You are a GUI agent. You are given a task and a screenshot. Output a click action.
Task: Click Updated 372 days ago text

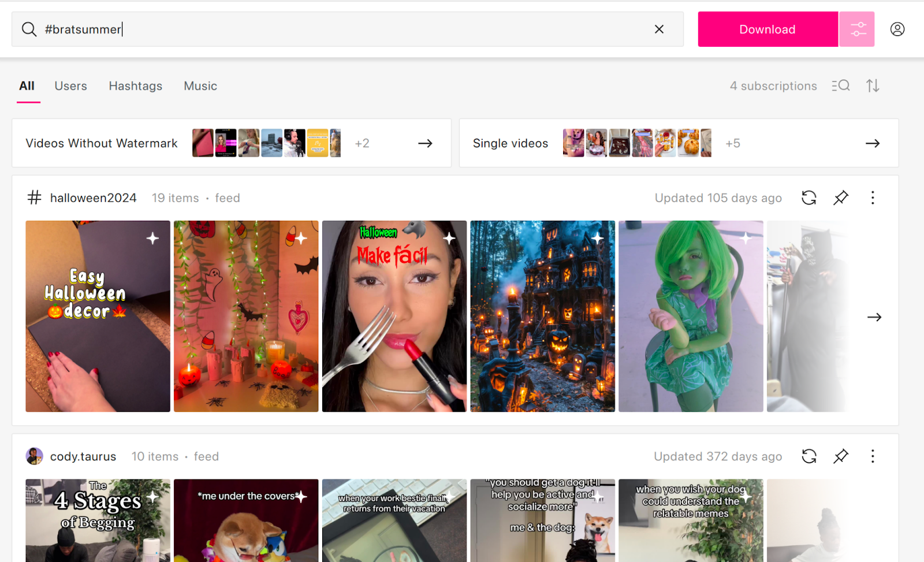(x=718, y=456)
